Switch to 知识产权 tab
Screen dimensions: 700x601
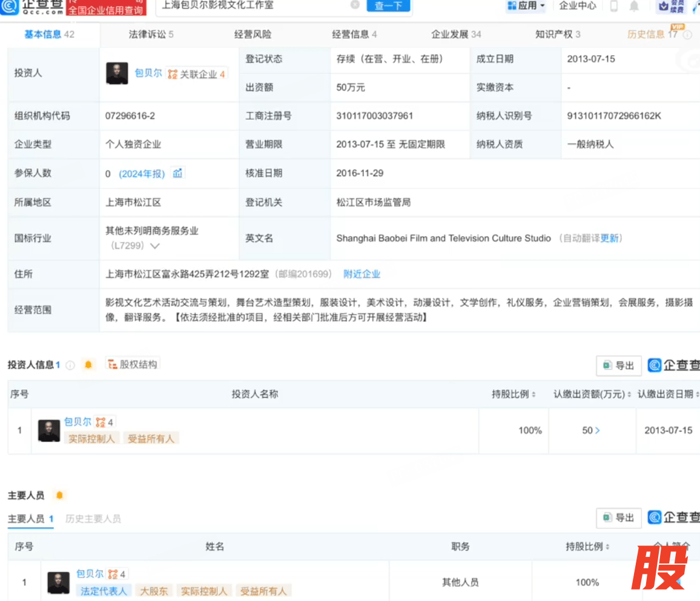pos(558,34)
